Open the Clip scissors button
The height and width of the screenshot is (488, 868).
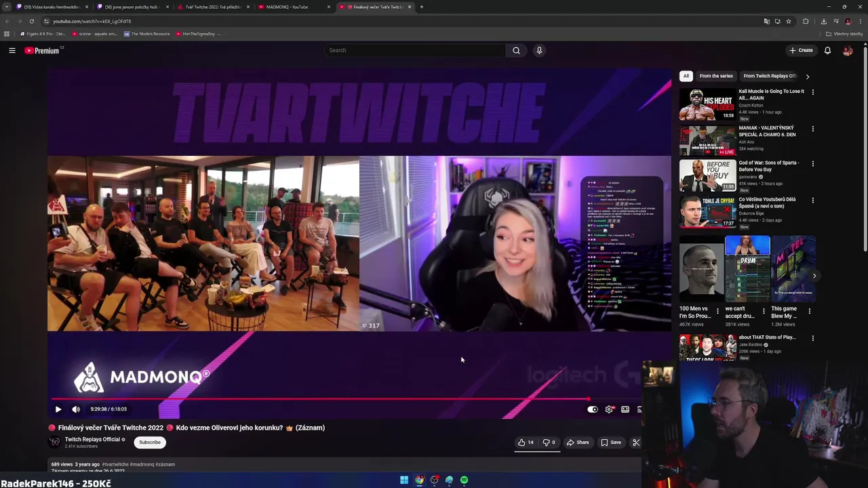pyautogui.click(x=636, y=443)
